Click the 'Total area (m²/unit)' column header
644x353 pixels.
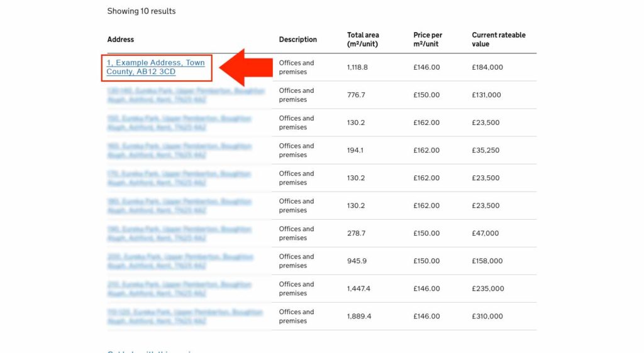click(363, 40)
